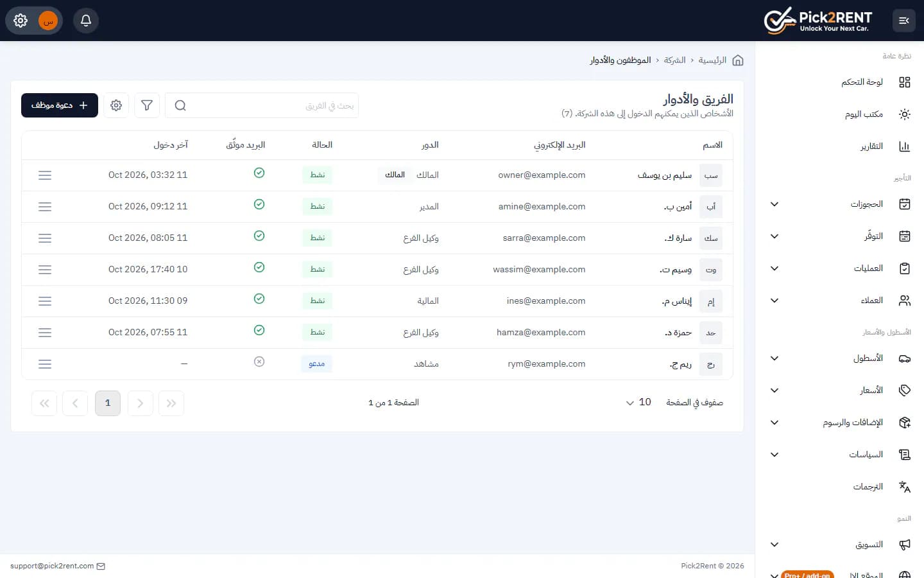Expand العمليات sidebar section
Image resolution: width=924 pixels, height=578 pixels.
[x=774, y=268]
